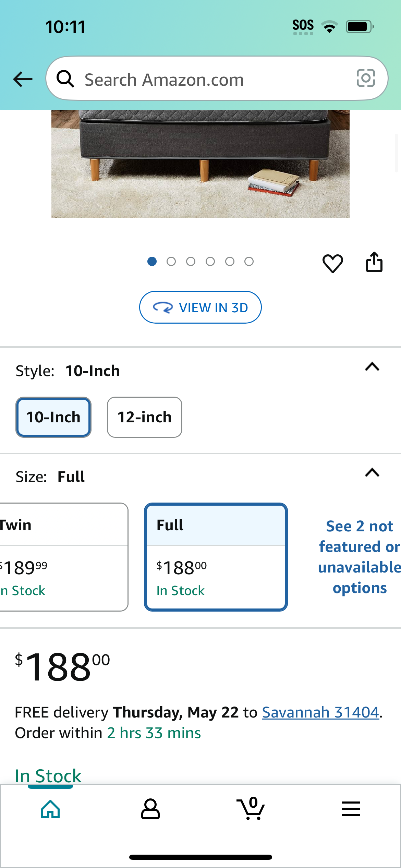Open the account profile icon
The width and height of the screenshot is (401, 868).
pos(150,809)
